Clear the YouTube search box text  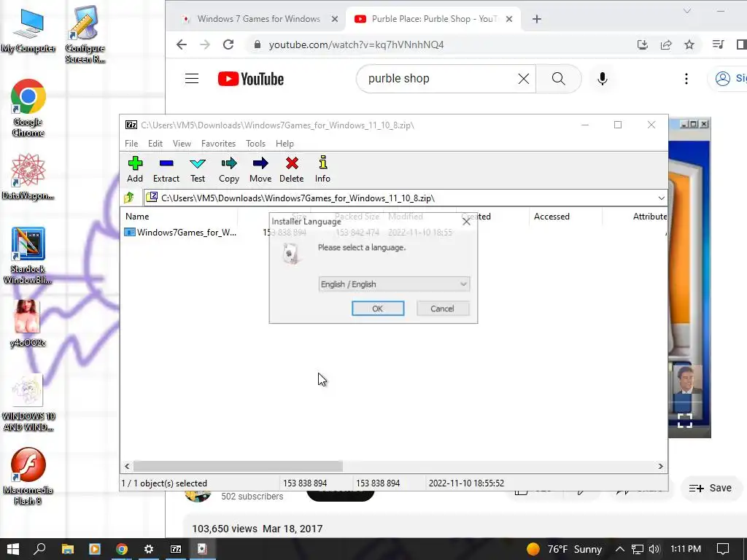click(x=524, y=79)
